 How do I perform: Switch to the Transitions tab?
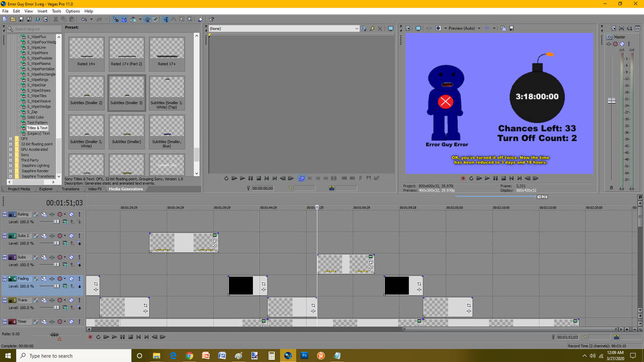pos(70,189)
